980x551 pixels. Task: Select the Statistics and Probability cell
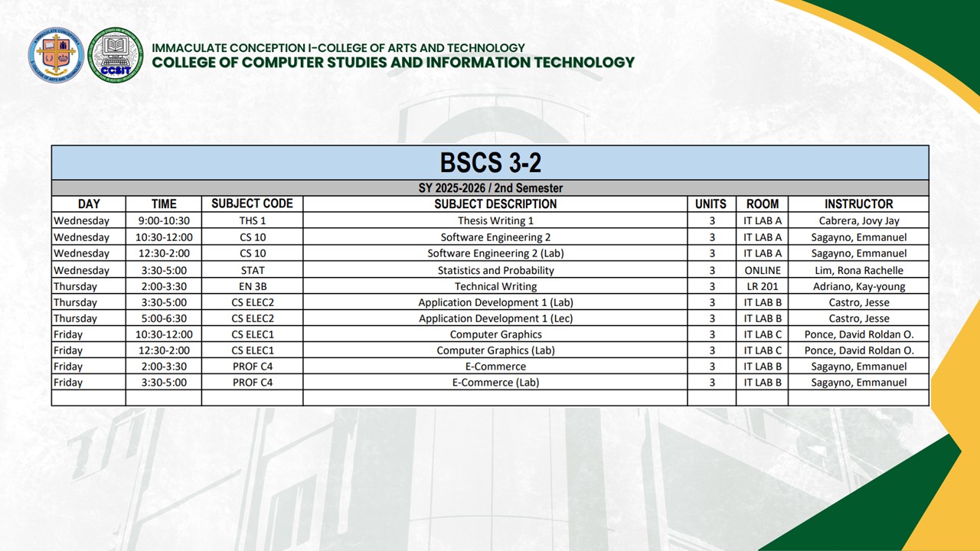point(495,270)
